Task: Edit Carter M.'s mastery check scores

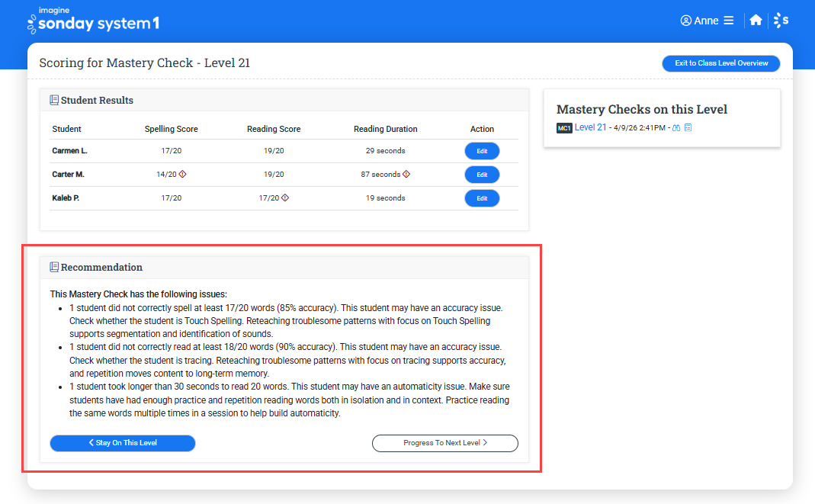Action: 482,175
